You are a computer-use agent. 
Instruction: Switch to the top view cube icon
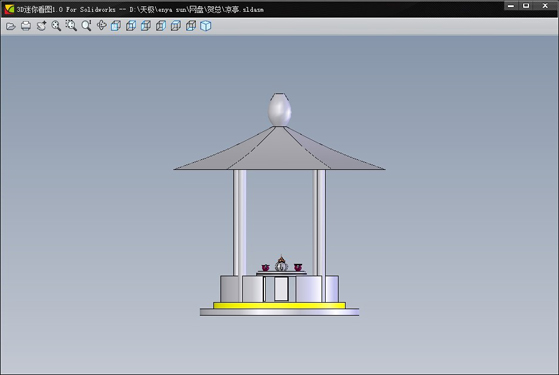[x=176, y=26]
